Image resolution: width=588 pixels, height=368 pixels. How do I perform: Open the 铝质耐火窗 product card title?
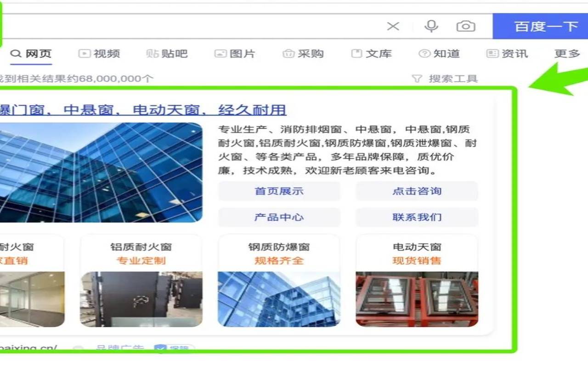click(x=141, y=247)
